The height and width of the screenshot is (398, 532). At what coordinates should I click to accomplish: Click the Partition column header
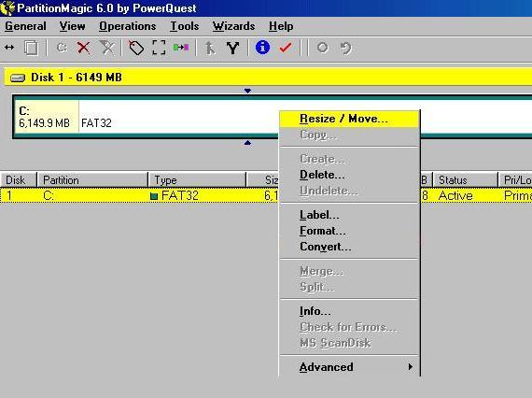(92, 180)
